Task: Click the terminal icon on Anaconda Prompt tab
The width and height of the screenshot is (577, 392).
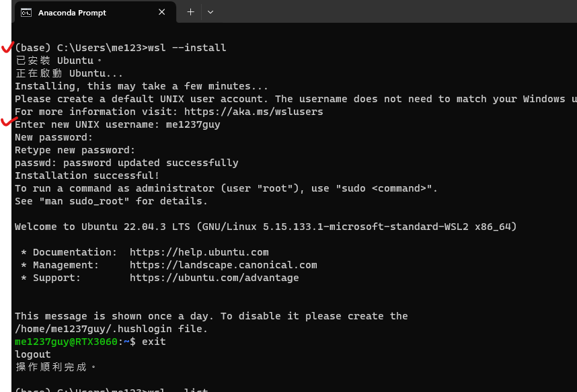Action: tap(26, 13)
